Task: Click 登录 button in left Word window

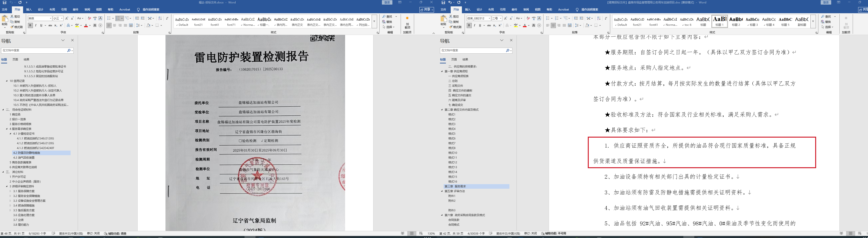Action: [x=387, y=2]
